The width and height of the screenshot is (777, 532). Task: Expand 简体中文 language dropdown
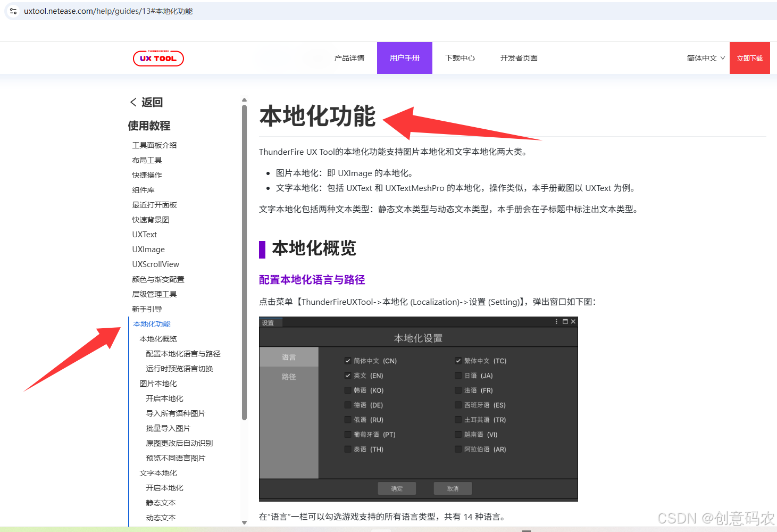click(706, 58)
